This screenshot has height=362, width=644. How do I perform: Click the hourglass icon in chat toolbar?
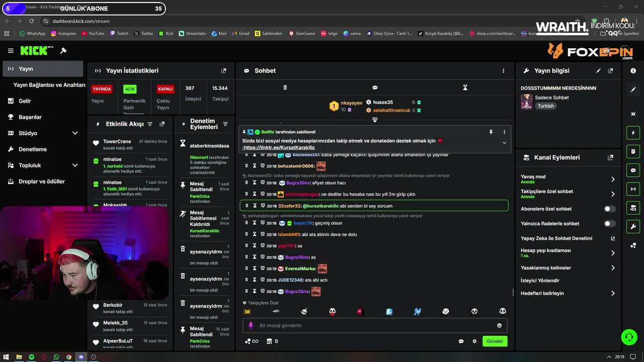pyautogui.click(x=465, y=87)
